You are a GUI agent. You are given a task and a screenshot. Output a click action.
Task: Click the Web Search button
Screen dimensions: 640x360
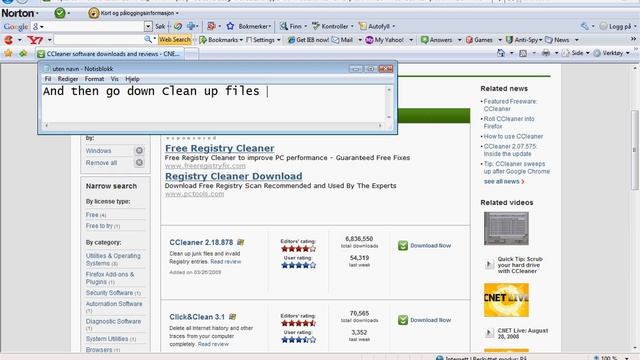pyautogui.click(x=175, y=40)
